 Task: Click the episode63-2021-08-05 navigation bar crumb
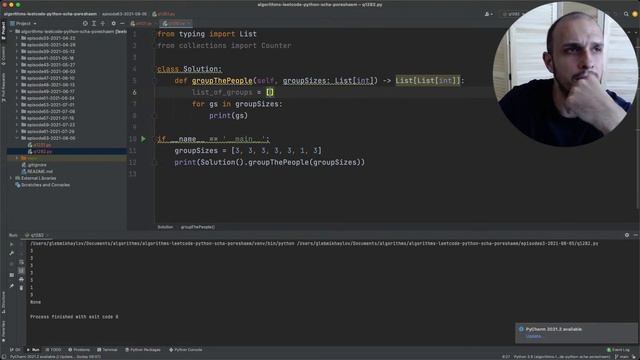tap(124, 14)
